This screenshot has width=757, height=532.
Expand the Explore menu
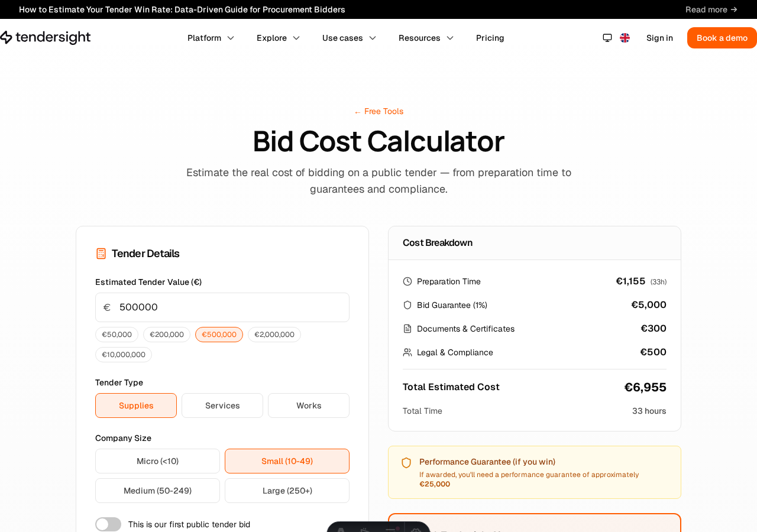point(279,38)
